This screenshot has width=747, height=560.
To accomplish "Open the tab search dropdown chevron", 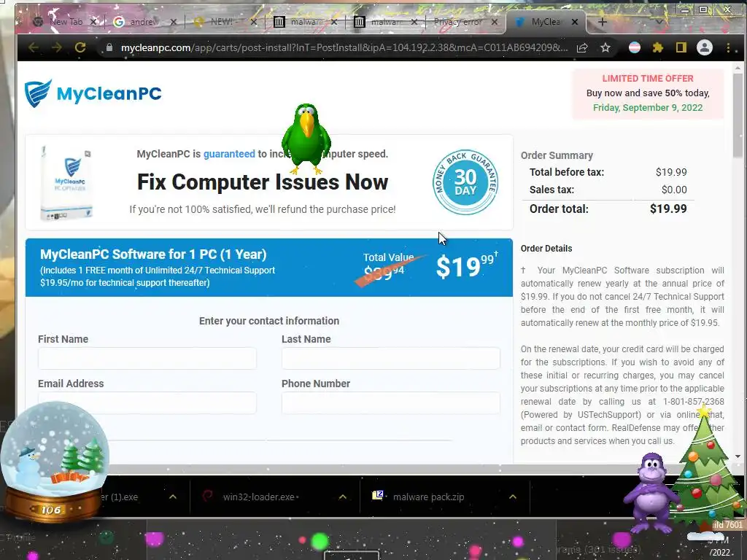I will pyautogui.click(x=659, y=21).
